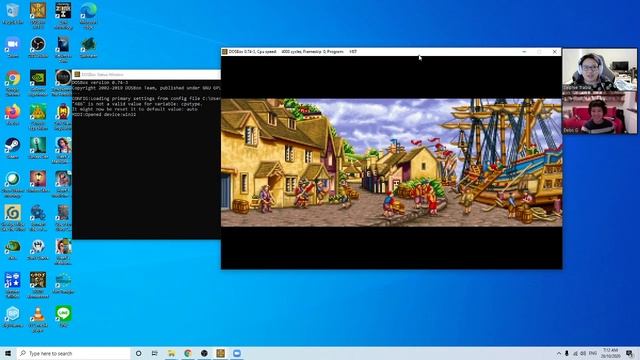Open Task View in the taskbar
Screen dimensions: 640x360
[155, 353]
